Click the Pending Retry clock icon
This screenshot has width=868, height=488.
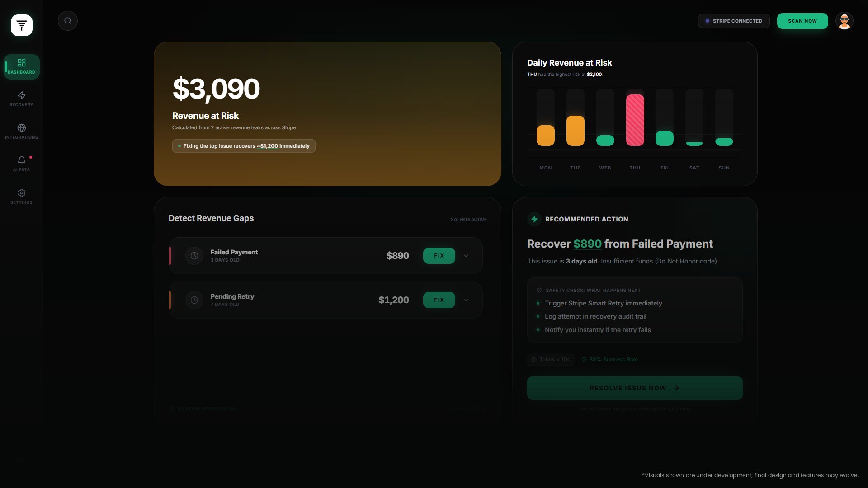point(194,300)
